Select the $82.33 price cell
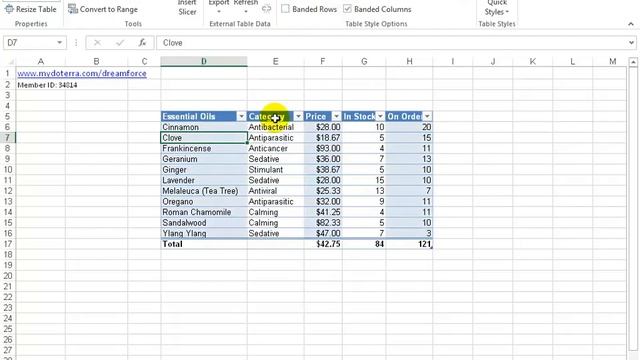640x360 pixels. (323, 223)
